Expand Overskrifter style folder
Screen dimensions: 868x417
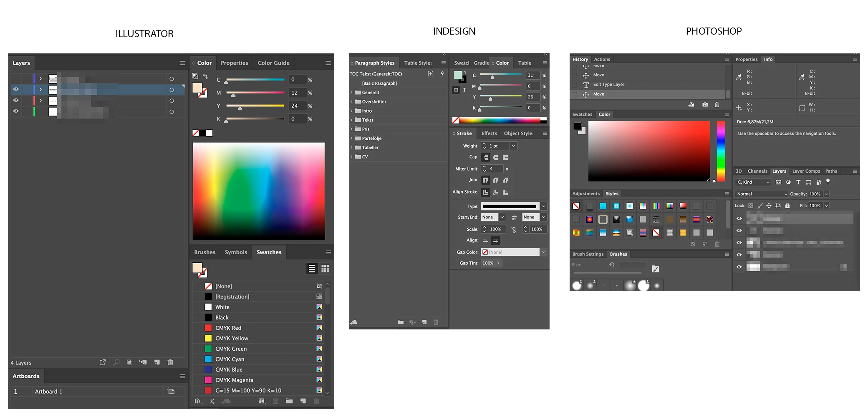[351, 102]
